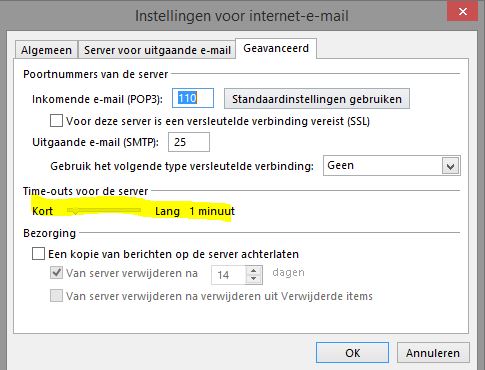Screen dimensions: 485x370
Task: Open the encryption type combo box showing Geen
Action: 392,166
